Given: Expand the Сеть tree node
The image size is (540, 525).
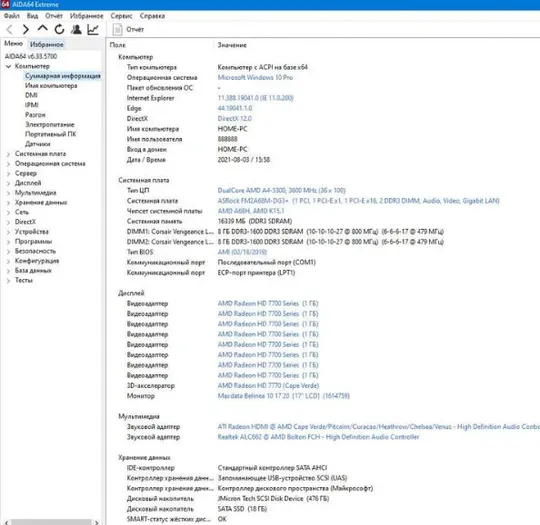Looking at the screenshot, I should (x=8, y=213).
